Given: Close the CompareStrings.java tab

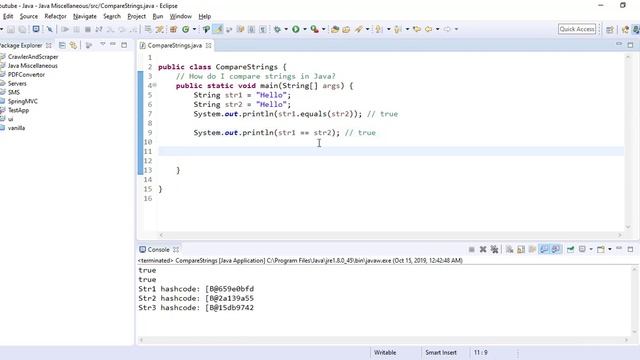Looking at the screenshot, I should pos(209,45).
